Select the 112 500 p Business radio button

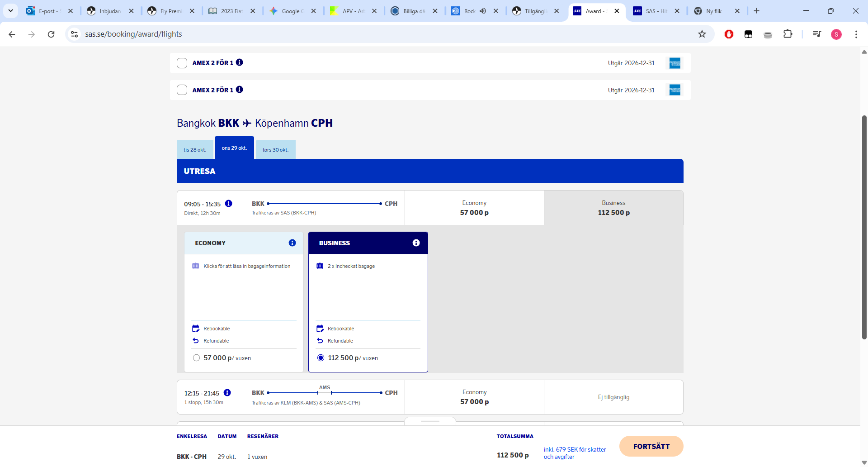tap(321, 358)
